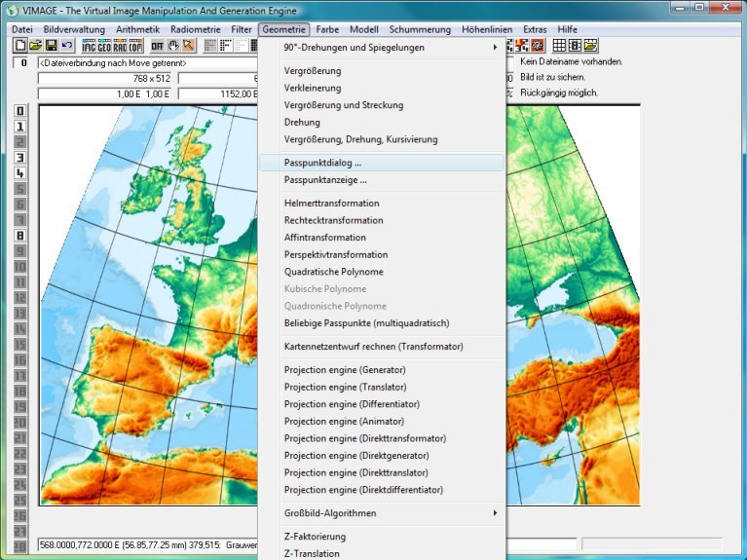The width and height of the screenshot is (747, 560).
Task: Open the Hilfe menu
Action: click(x=568, y=29)
